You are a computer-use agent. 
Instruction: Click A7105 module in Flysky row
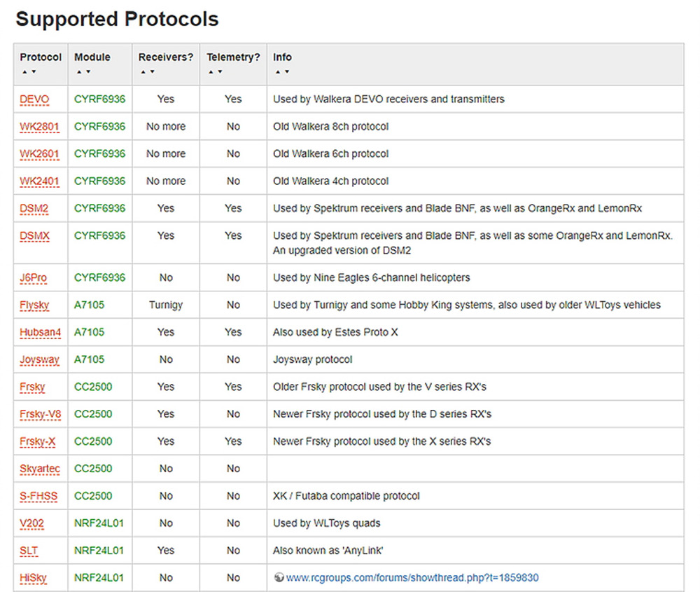pyautogui.click(x=90, y=305)
